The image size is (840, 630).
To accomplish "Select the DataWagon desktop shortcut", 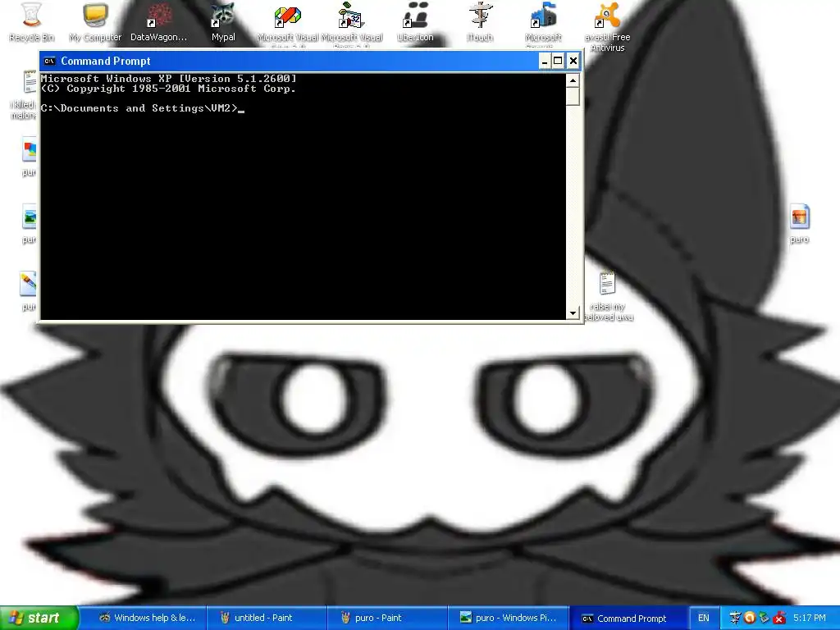I will (159, 21).
